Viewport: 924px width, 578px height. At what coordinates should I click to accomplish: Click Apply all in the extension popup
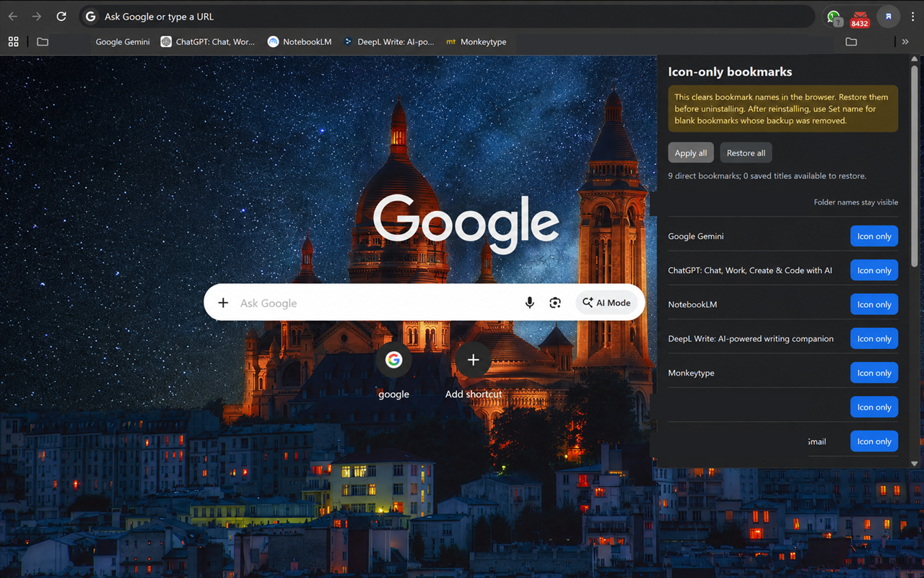pos(691,153)
